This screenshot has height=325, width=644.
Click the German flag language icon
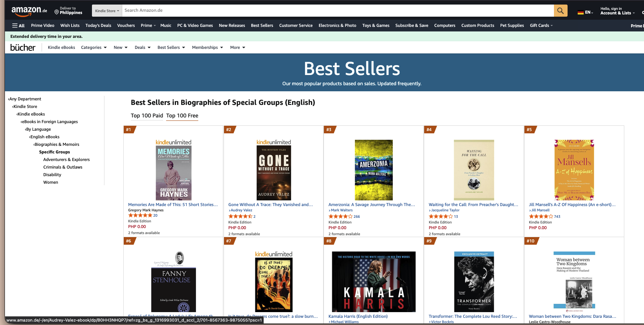580,12
